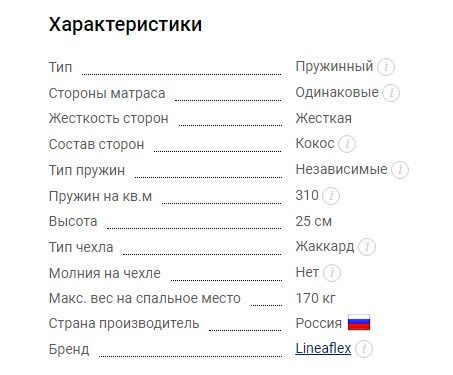The height and width of the screenshot is (375, 453).
Task: Click the Russian flag image
Action: [x=359, y=323]
